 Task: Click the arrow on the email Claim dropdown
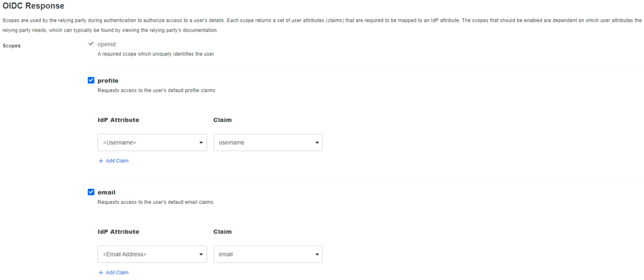coord(317,254)
